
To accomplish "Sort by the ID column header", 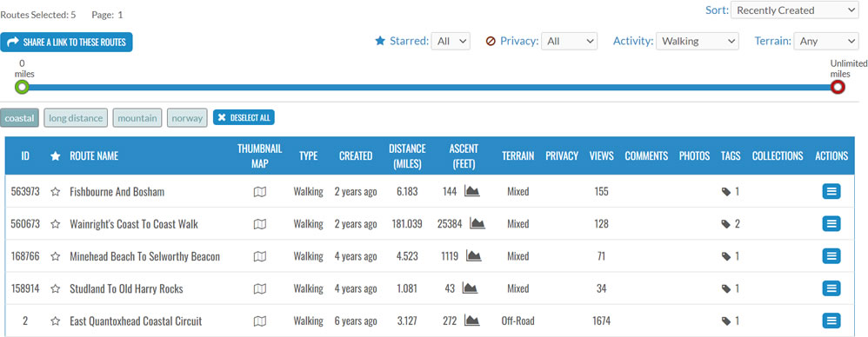I will coord(25,155).
